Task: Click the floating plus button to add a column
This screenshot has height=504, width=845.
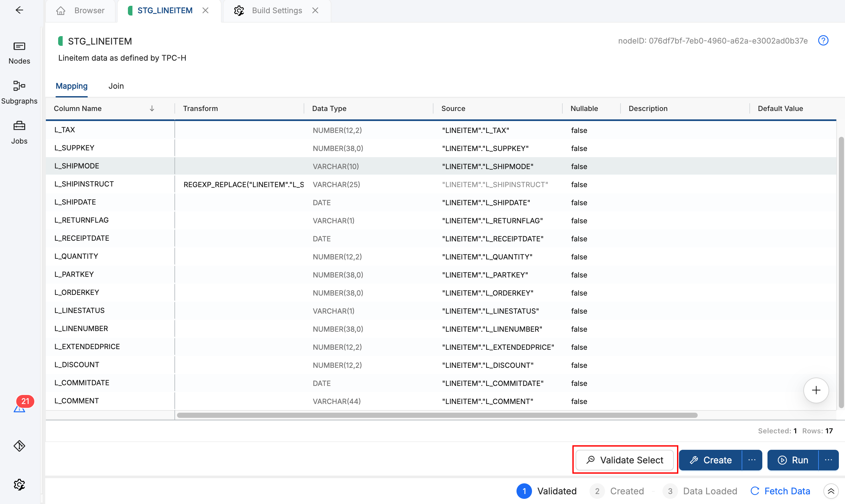Action: click(816, 390)
